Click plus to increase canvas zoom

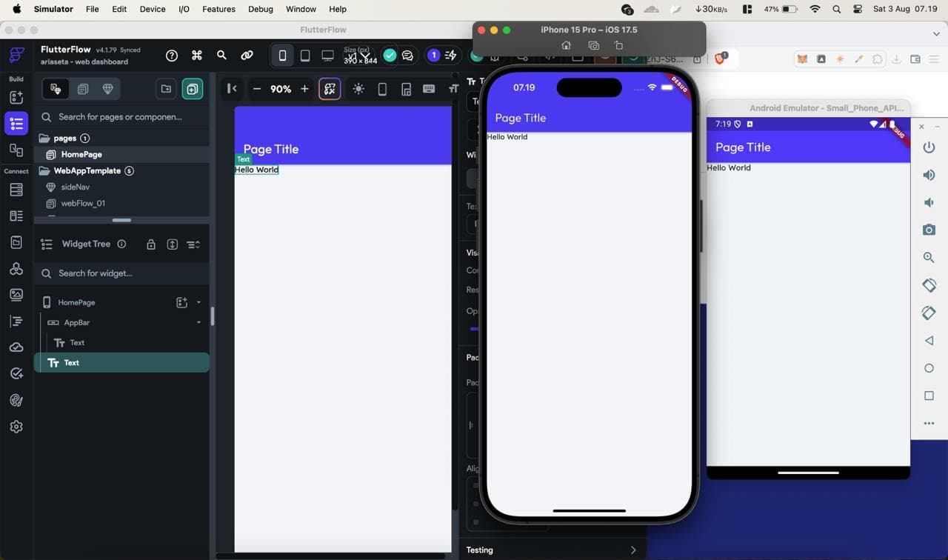[304, 88]
